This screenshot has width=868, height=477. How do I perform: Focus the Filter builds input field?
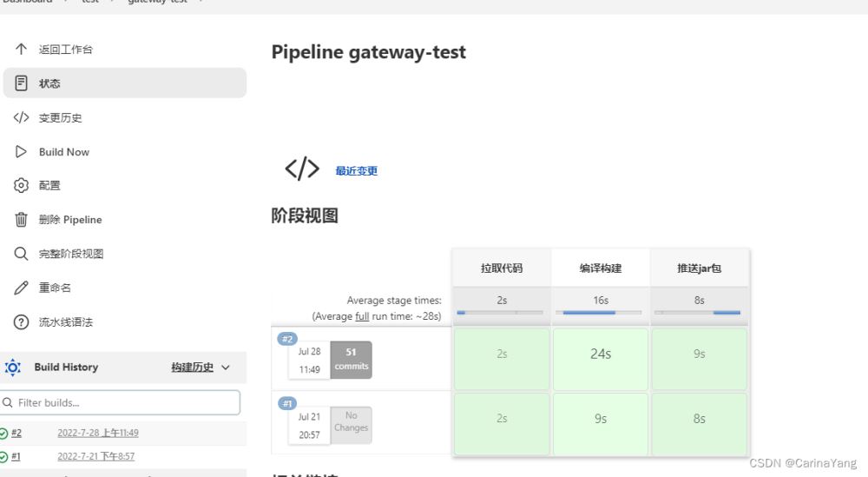tap(120, 403)
